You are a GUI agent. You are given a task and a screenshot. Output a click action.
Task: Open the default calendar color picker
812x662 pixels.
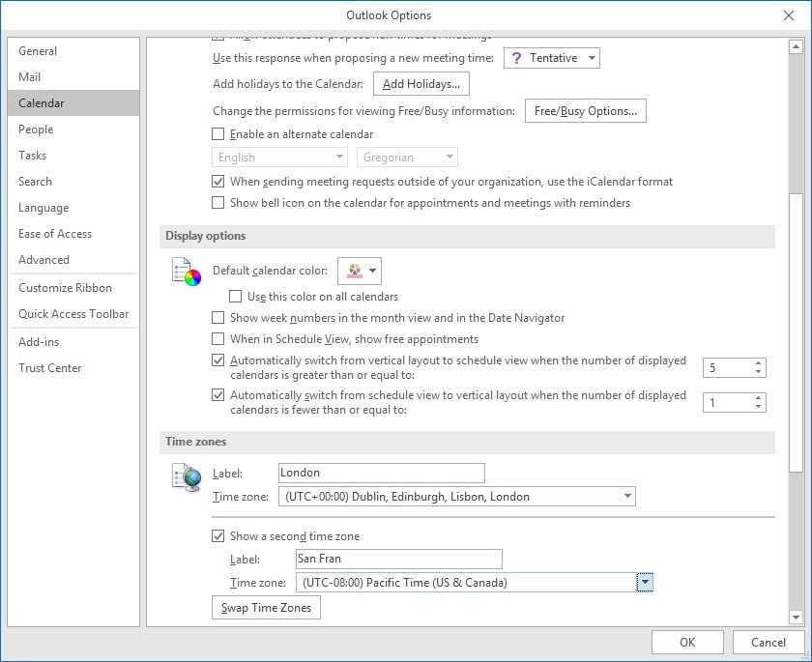(x=360, y=271)
